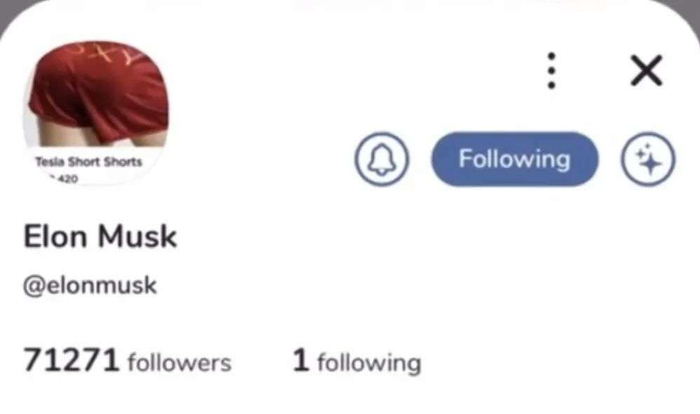Toggle notifications with the bell outline circle
This screenshot has width=700, height=414.
point(381,159)
